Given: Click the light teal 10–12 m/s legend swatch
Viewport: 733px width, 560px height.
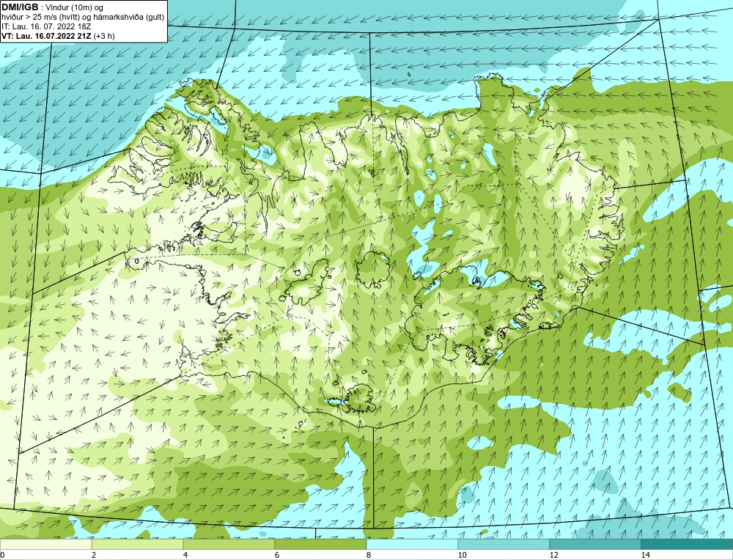Looking at the screenshot, I should [x=504, y=544].
